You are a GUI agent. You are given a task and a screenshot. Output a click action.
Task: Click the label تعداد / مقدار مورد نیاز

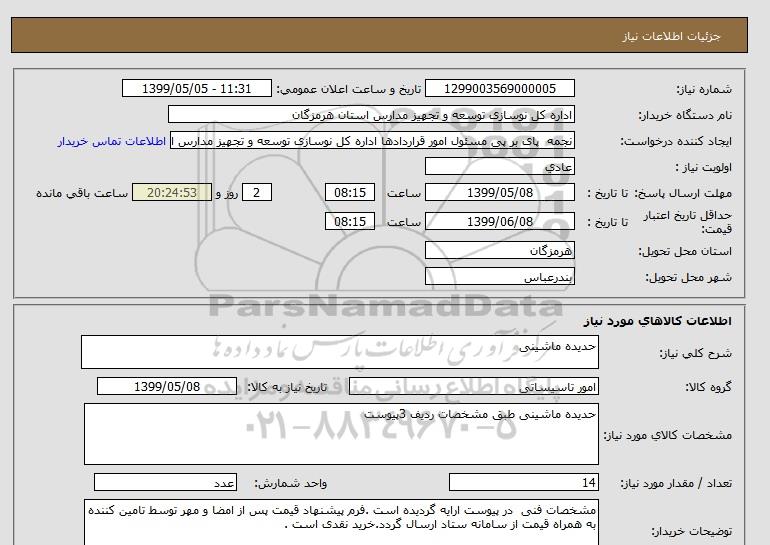pyautogui.click(x=676, y=484)
